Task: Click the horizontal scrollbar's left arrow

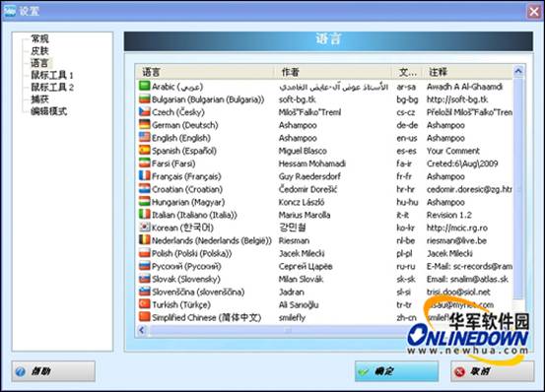Action: (x=142, y=330)
